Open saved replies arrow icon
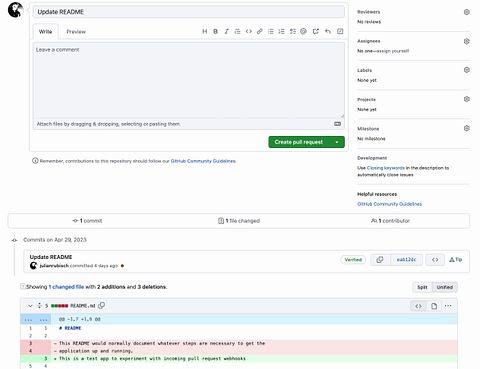Screen dimensions: 480x369 pos(328,31)
